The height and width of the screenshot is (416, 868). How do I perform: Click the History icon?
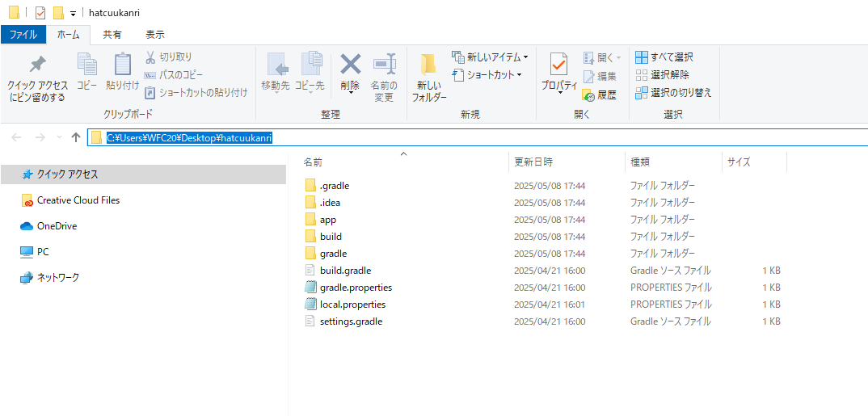pos(588,95)
